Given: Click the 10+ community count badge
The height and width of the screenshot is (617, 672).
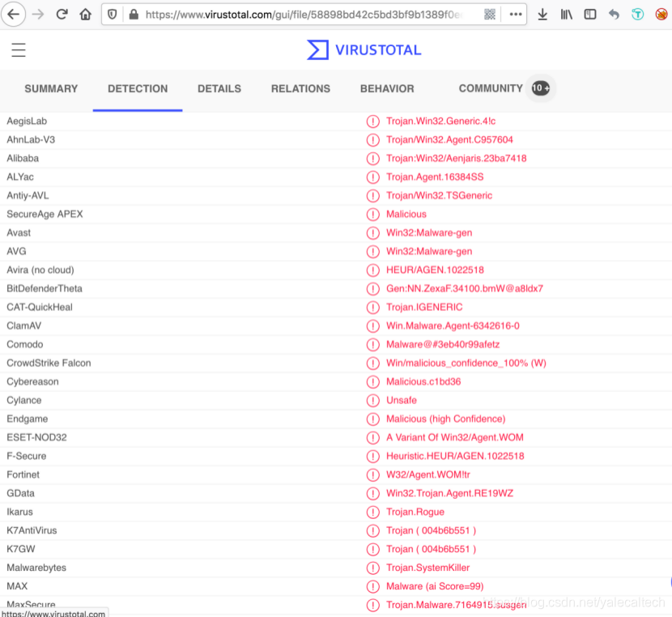Looking at the screenshot, I should 540,88.
